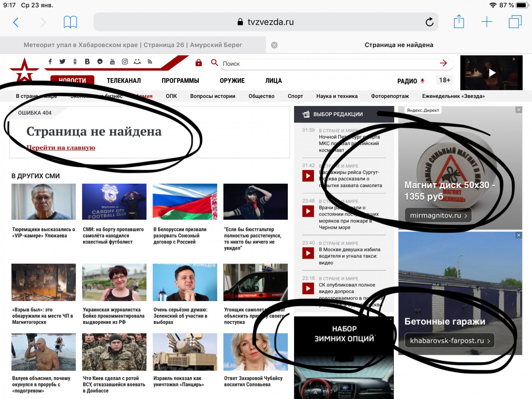Screen dimensions: 532x399
Task: Click the red lock login icon
Action: (x=199, y=63)
